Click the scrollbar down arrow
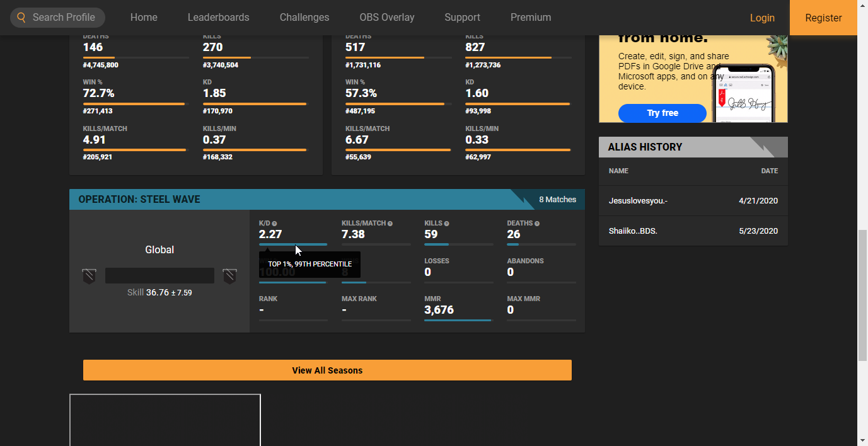 coord(862,440)
